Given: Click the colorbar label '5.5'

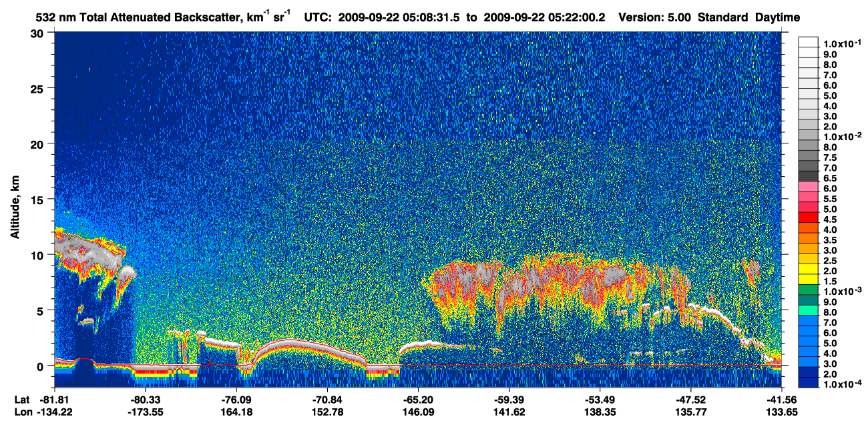Looking at the screenshot, I should click(x=829, y=199).
